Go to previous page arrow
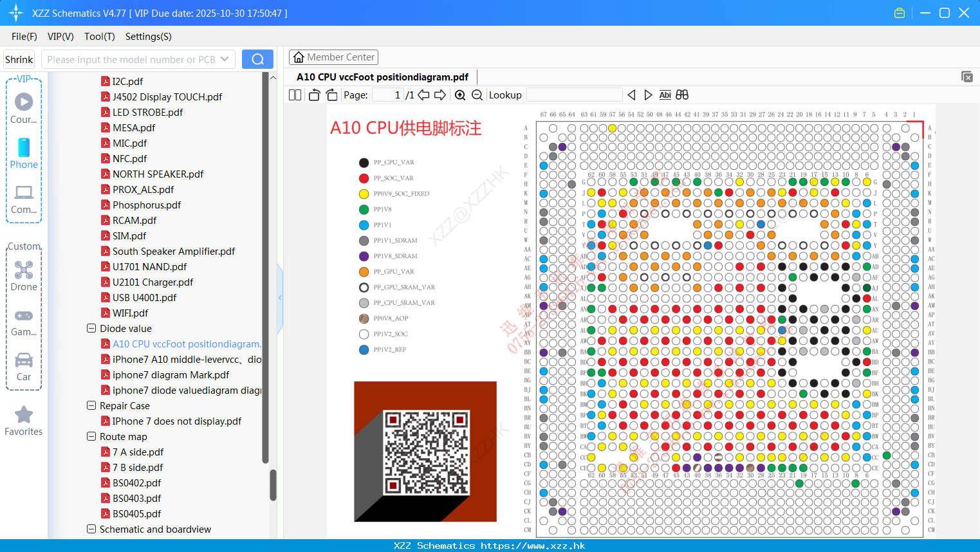980x552 pixels. tap(423, 95)
